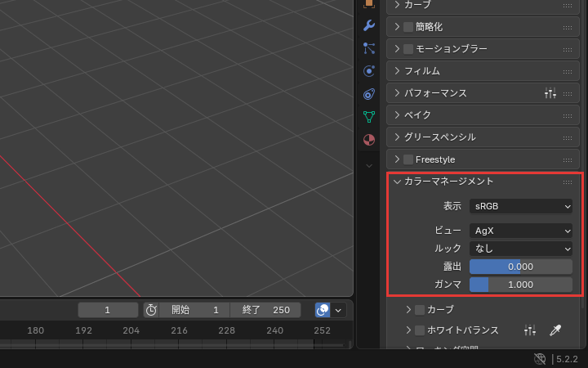Image resolution: width=588 pixels, height=368 pixels.
Task: Expand the モーションブラー panel
Action: [397, 49]
